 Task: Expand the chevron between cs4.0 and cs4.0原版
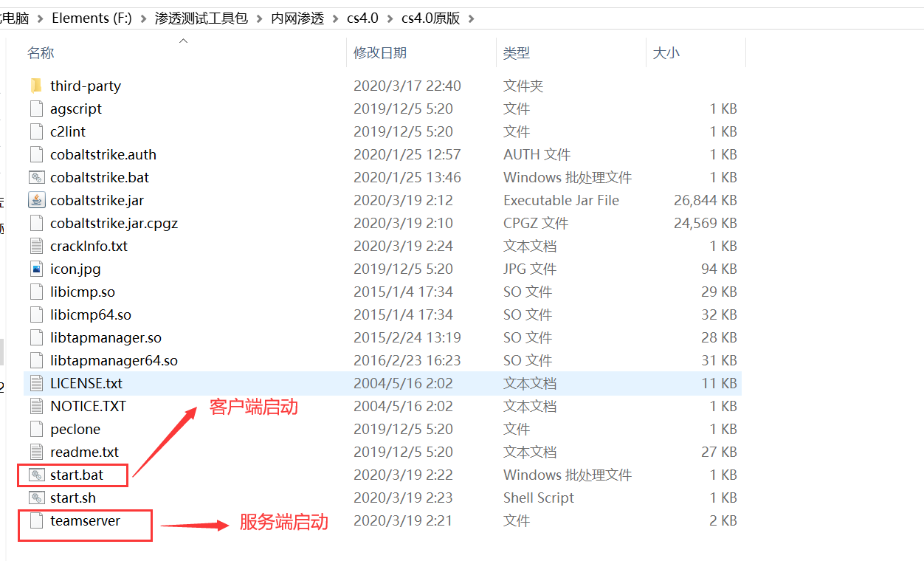coord(390,18)
